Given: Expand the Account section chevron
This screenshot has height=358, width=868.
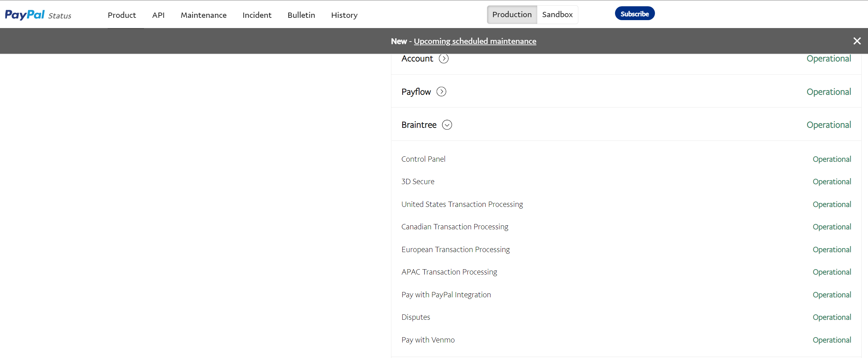Looking at the screenshot, I should tap(444, 58).
